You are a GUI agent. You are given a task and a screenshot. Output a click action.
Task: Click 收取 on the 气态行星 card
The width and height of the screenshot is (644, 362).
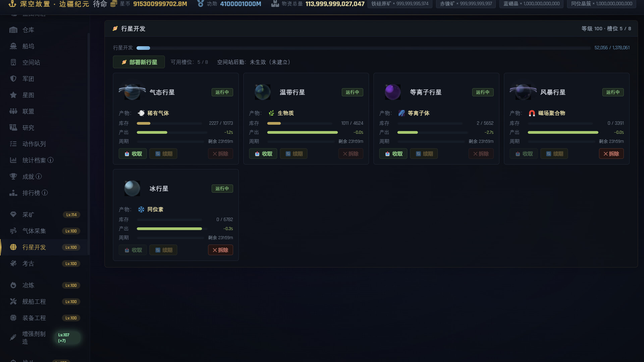pos(133,154)
